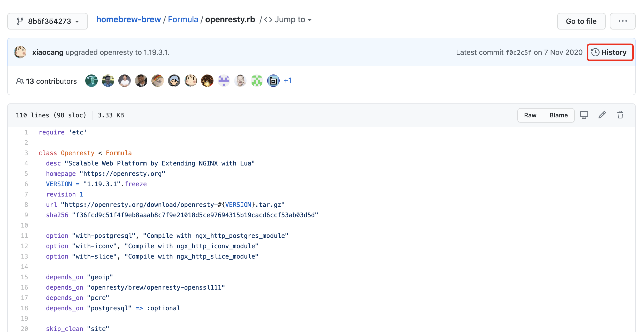Click the second contributor avatar

[108, 81]
